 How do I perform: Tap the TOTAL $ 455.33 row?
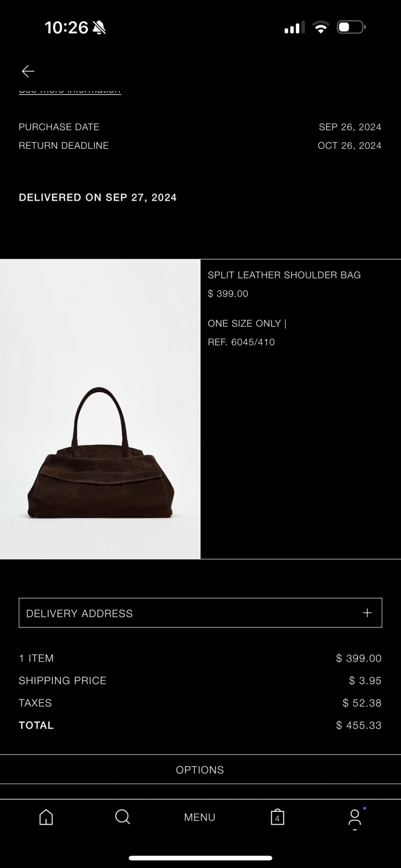click(x=200, y=725)
